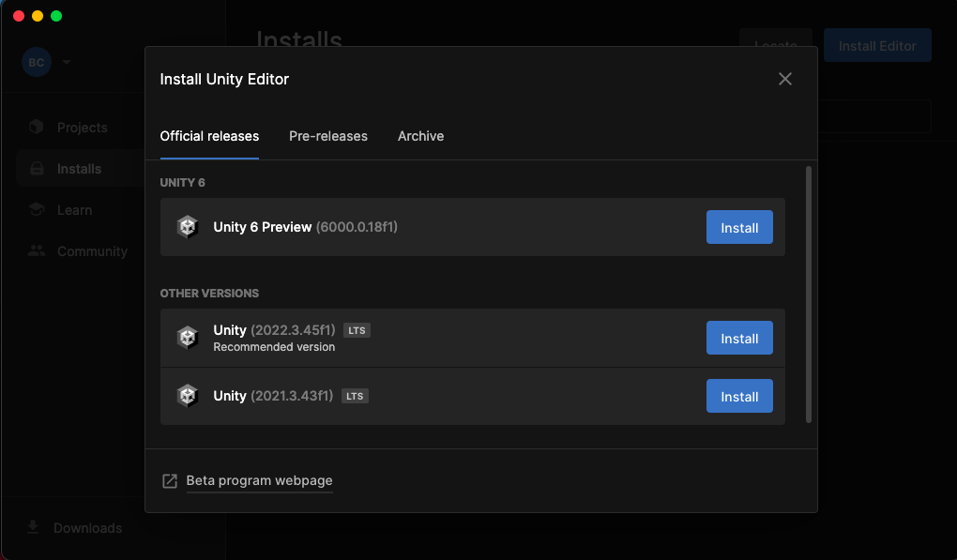Open Learn in the Hub sidebar
The image size is (957, 560).
click(74, 210)
